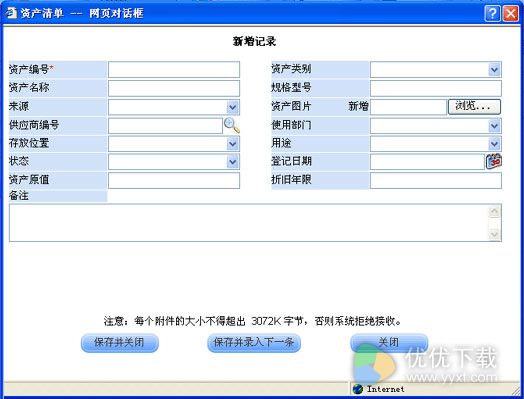Image resolution: width=524 pixels, height=399 pixels.
Task: Open the calendar picker for 登记日期
Action: [x=494, y=161]
